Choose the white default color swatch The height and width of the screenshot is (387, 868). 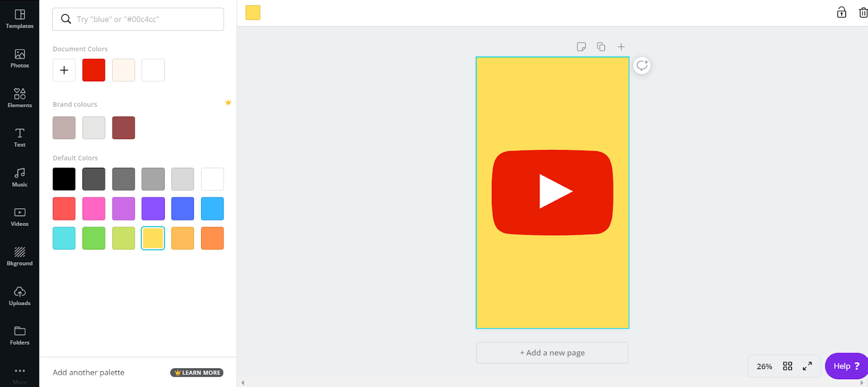pos(213,179)
